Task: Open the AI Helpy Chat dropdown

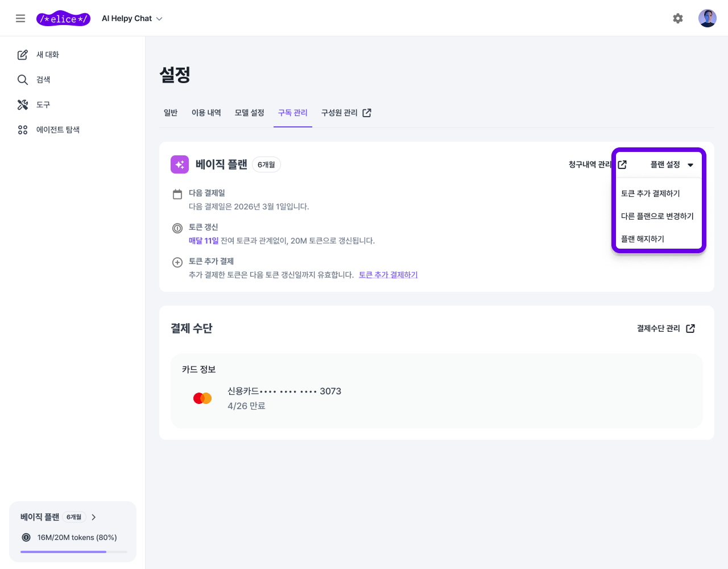Action: point(132,18)
